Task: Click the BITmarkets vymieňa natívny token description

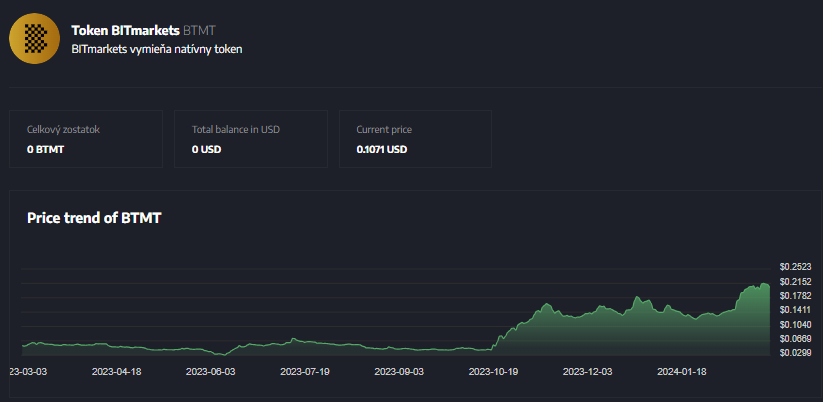Action: 157,48
